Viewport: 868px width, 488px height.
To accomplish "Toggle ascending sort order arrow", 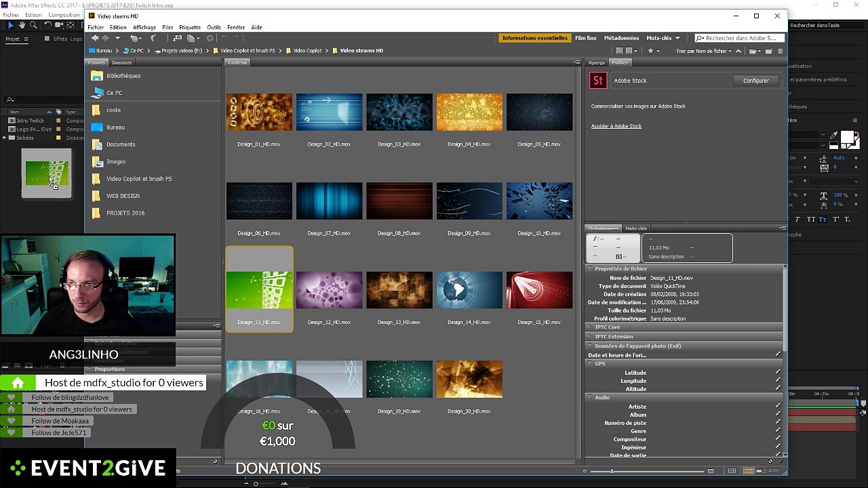I will 738,51.
